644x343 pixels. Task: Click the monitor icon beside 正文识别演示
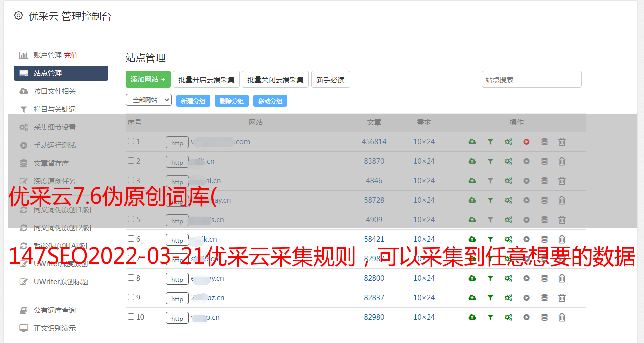23,328
